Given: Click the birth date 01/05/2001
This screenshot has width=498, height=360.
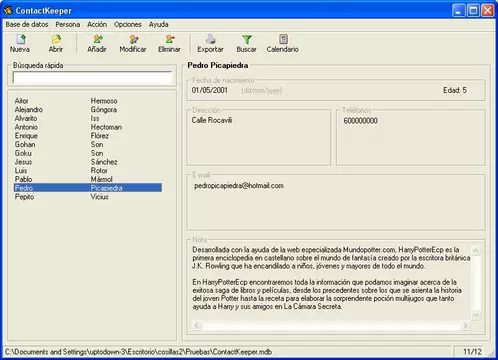Looking at the screenshot, I should 209,90.
